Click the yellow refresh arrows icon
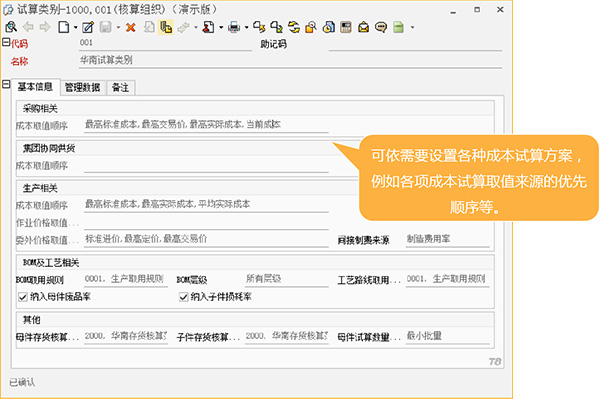 click(x=294, y=27)
